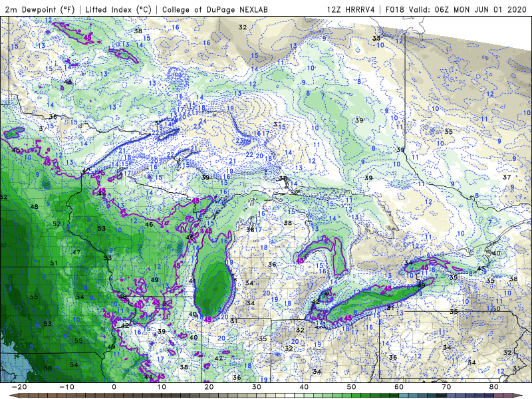
Task: Click the 10 label on the color scale
Action: (162, 387)
